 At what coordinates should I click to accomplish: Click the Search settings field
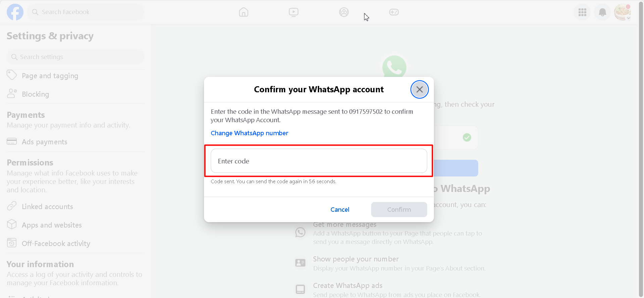(x=76, y=57)
